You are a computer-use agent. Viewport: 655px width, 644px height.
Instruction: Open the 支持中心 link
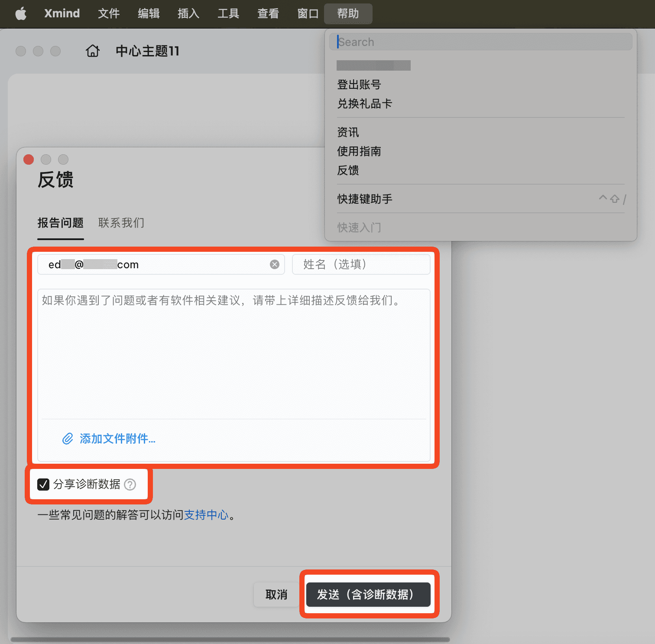click(x=206, y=515)
